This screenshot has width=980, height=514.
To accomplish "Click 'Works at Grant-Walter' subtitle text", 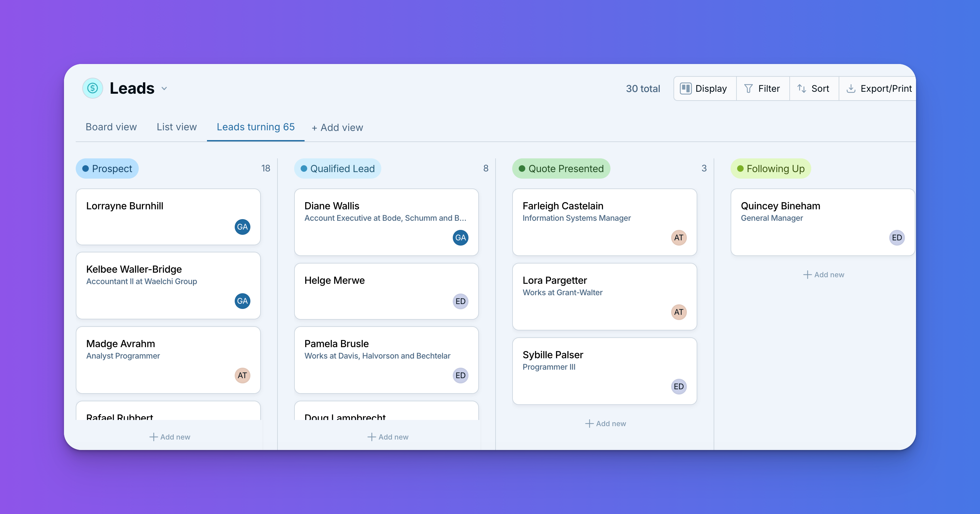I will pyautogui.click(x=562, y=293).
